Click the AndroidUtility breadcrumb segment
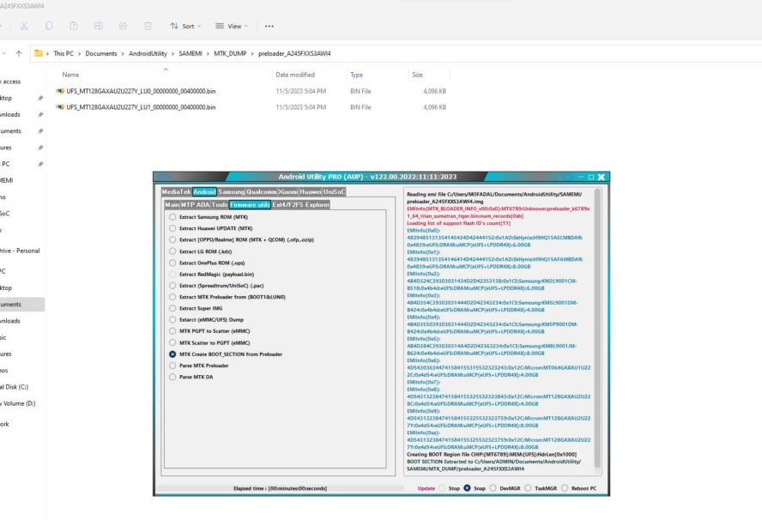762x532 pixels. pyautogui.click(x=148, y=53)
